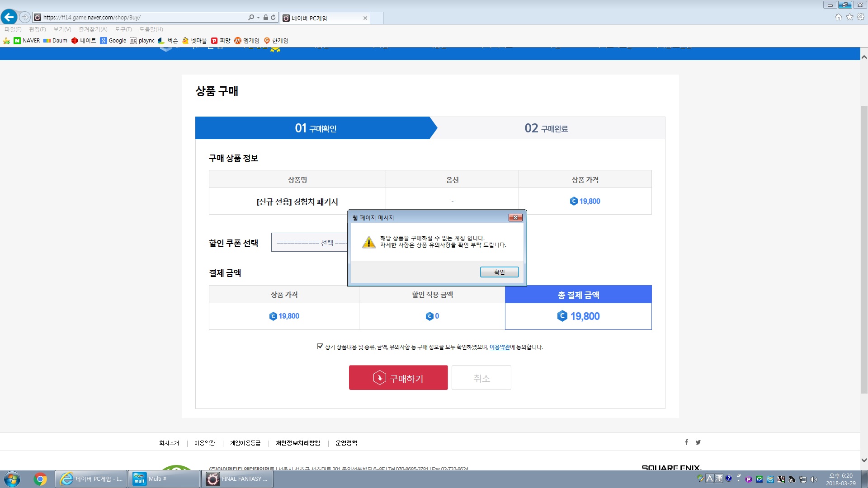Screen dimensions: 868x488
Task: Open the browser settings gear icon
Action: click(x=861, y=17)
